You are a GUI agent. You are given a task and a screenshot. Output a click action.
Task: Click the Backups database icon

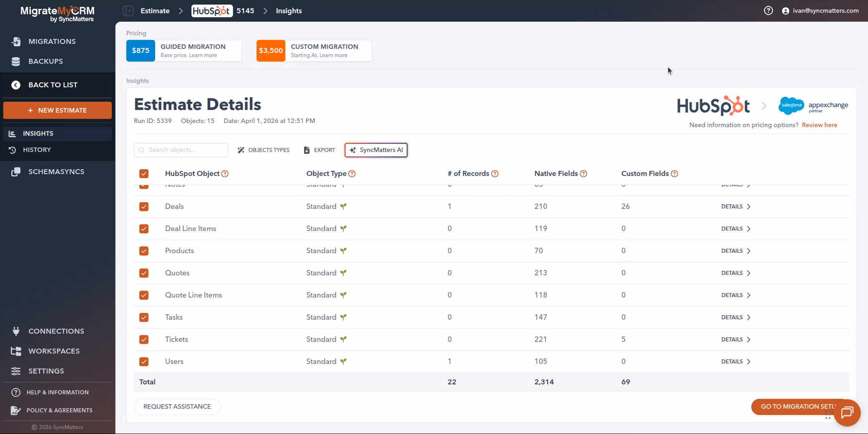(16, 61)
